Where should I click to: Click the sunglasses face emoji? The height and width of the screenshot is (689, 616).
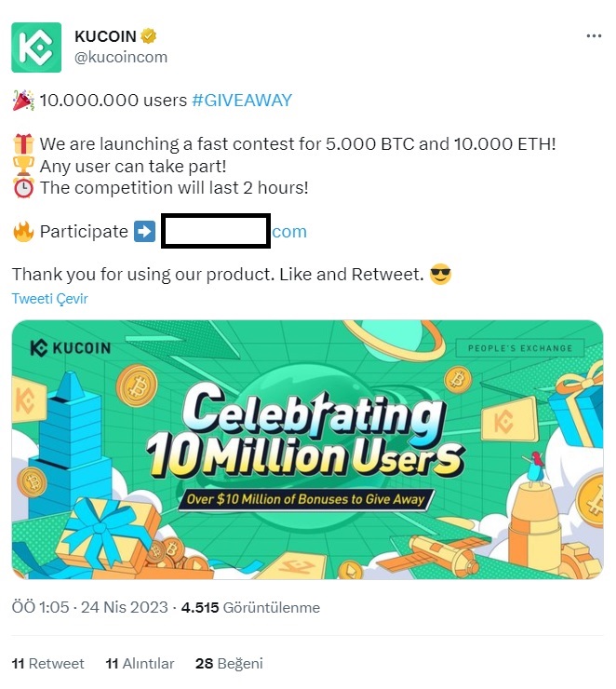click(441, 276)
